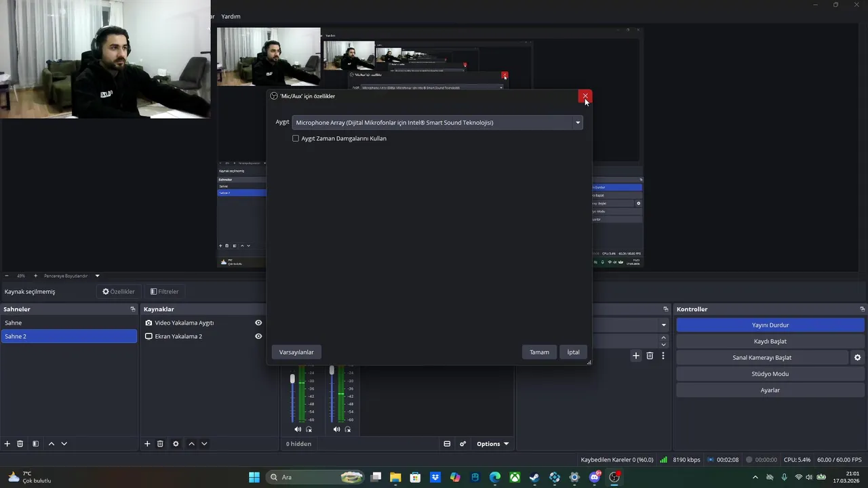Move scene up arrow in Sahneler panel

click(x=51, y=444)
